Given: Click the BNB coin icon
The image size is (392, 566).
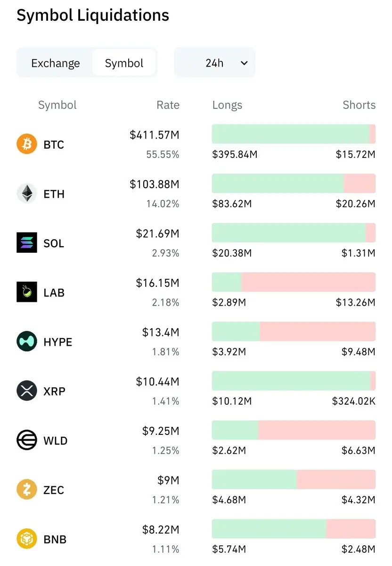Looking at the screenshot, I should coord(26,539).
